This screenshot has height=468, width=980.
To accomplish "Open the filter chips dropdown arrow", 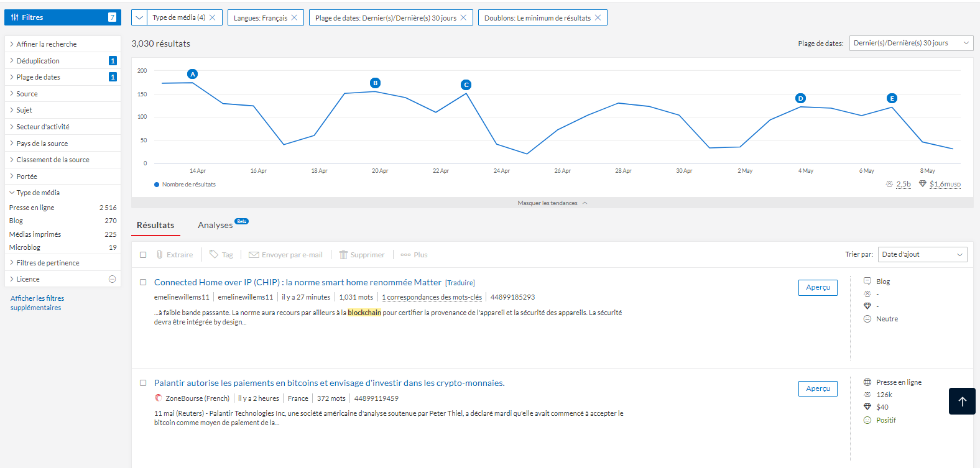I will pos(139,17).
